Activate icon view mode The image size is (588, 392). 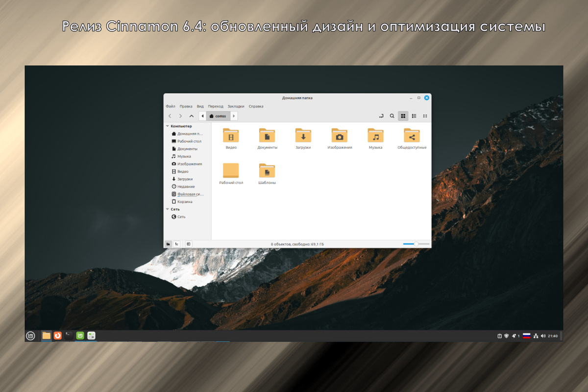click(403, 116)
